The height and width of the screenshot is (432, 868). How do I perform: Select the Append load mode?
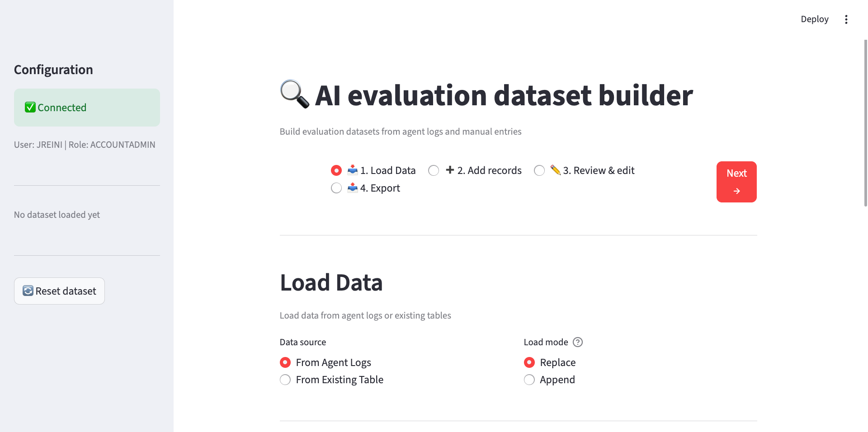coord(529,380)
